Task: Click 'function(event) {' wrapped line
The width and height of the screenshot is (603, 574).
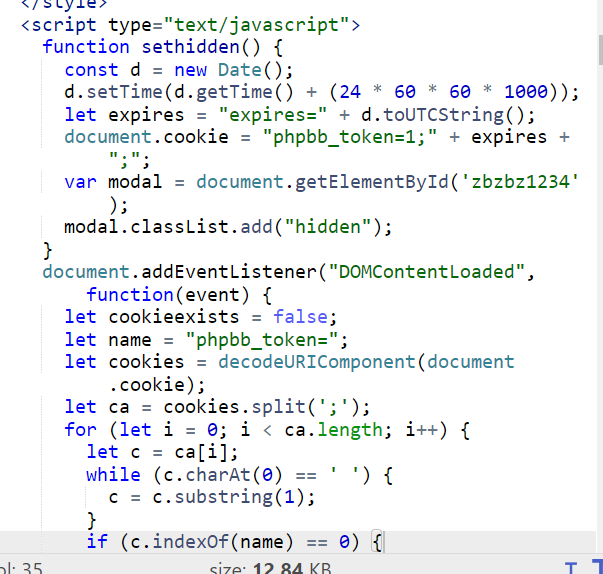Action: coord(179,295)
